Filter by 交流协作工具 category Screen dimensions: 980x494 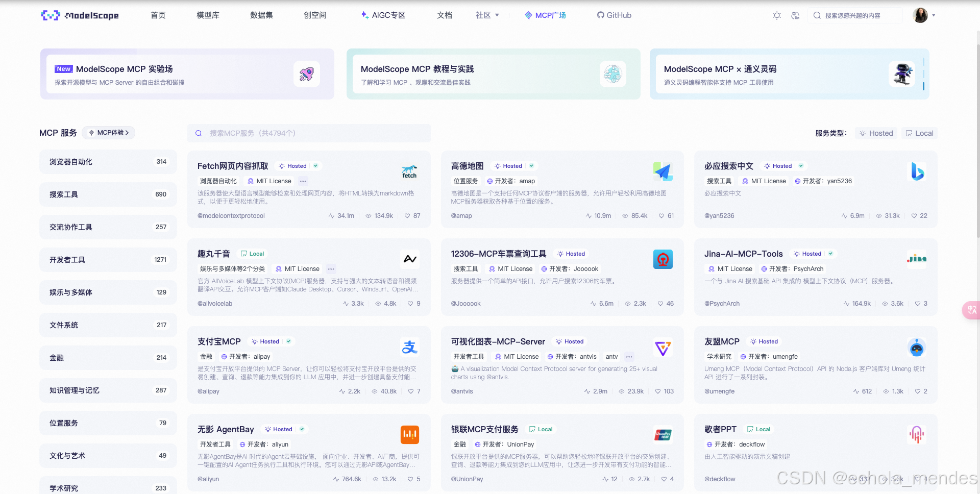coord(108,227)
